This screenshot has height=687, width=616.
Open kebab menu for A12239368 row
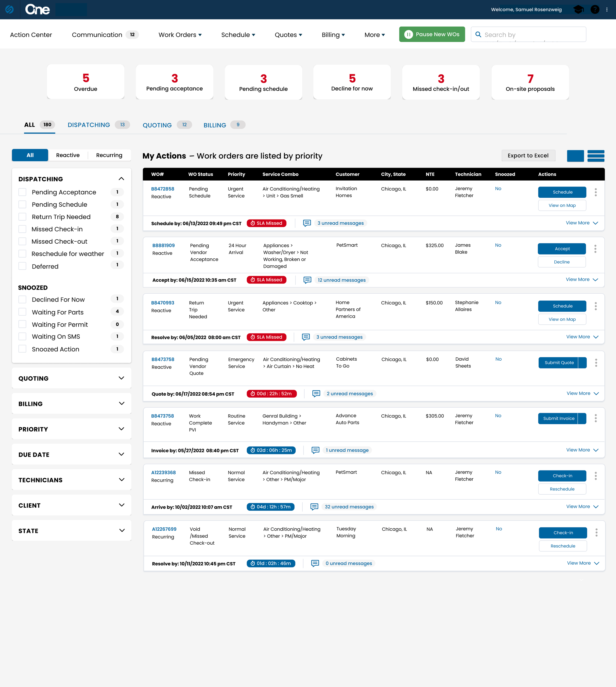coord(596,476)
